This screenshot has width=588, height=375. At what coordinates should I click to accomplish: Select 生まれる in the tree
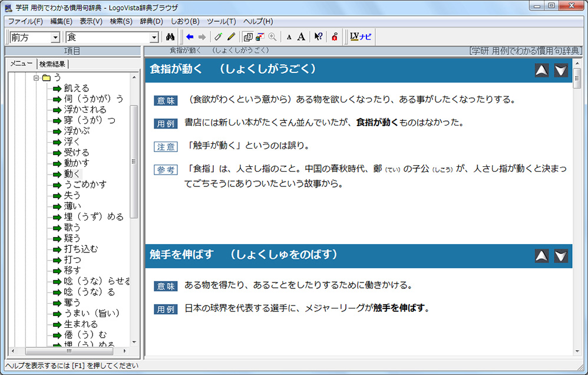pyautogui.click(x=81, y=324)
